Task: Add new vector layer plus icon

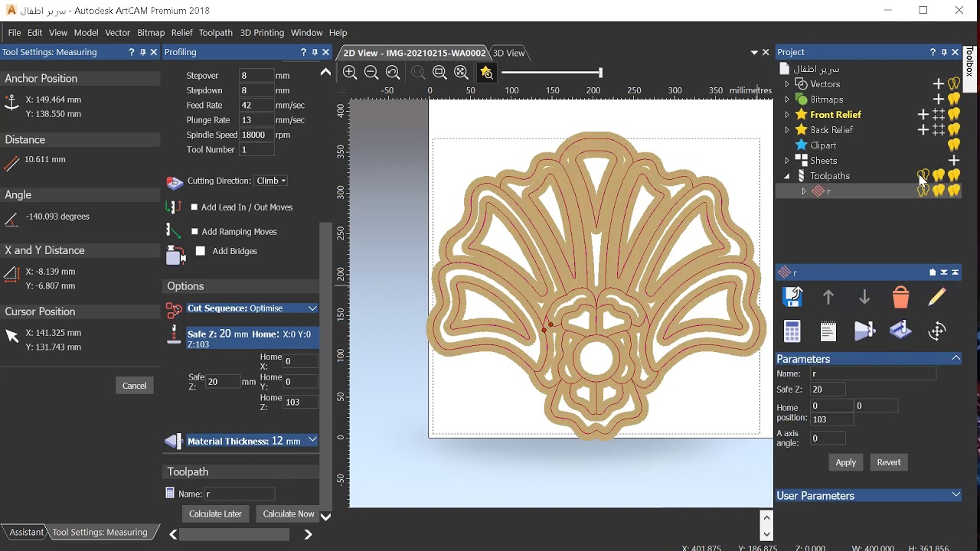Action: (938, 84)
